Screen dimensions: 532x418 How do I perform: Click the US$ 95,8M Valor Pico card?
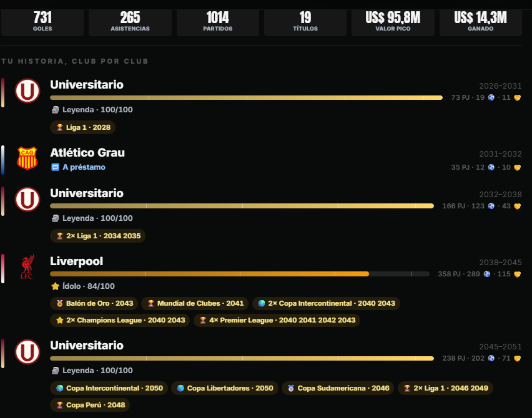(393, 22)
